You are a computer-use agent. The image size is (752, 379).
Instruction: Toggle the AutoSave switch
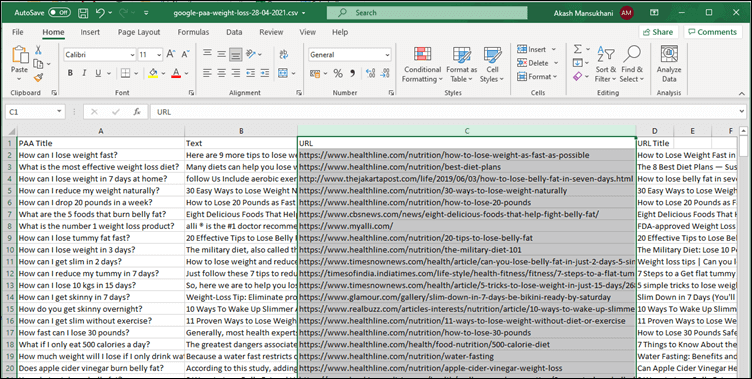[x=59, y=13]
